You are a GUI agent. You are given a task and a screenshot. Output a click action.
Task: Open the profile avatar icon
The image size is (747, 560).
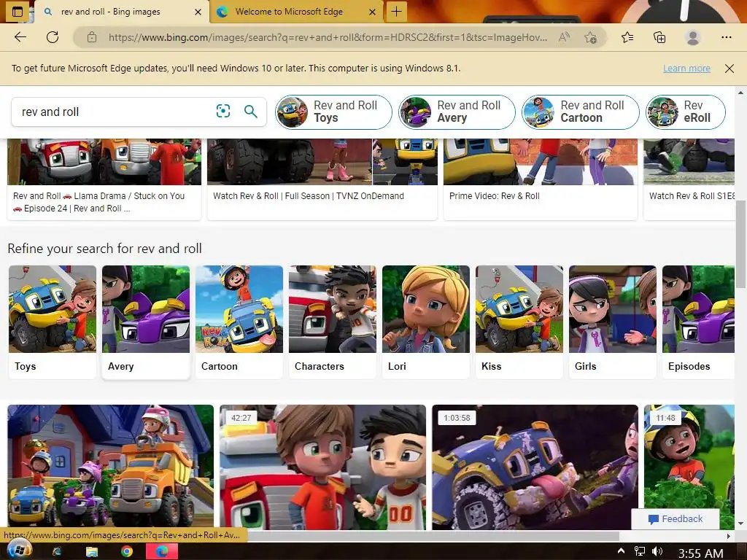[x=693, y=37]
